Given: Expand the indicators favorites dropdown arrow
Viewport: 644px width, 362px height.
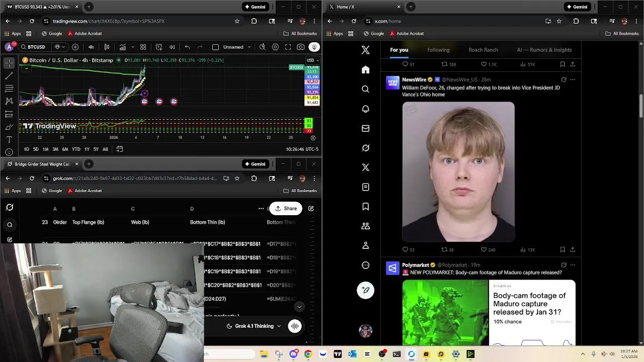Looking at the screenshot, I should 133,47.
